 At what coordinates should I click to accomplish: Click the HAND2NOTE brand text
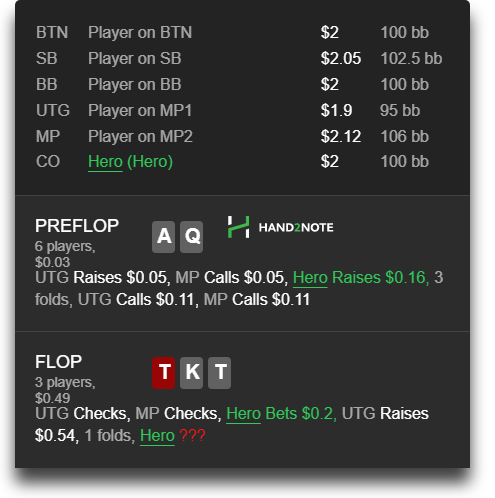[296, 228]
